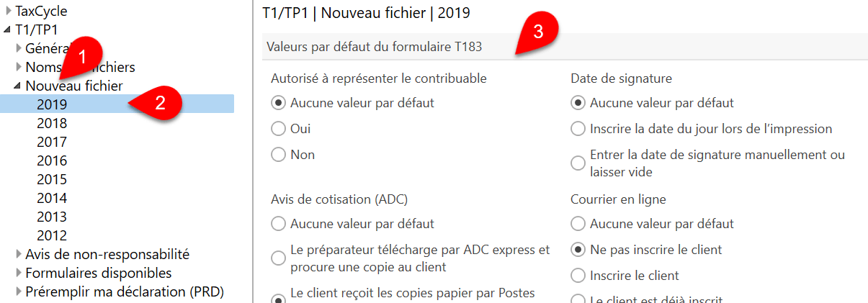
Task: Choose 2012 under Nouveau fichier
Action: click(52, 235)
